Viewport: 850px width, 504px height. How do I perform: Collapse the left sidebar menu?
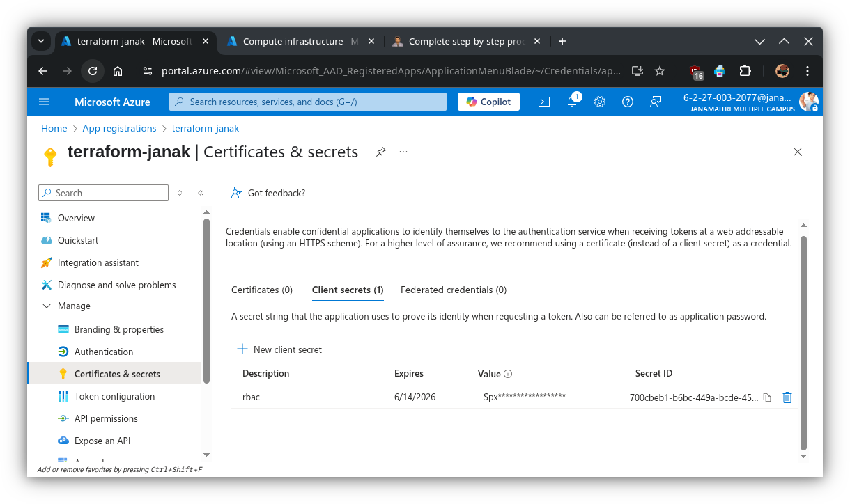[x=201, y=193]
